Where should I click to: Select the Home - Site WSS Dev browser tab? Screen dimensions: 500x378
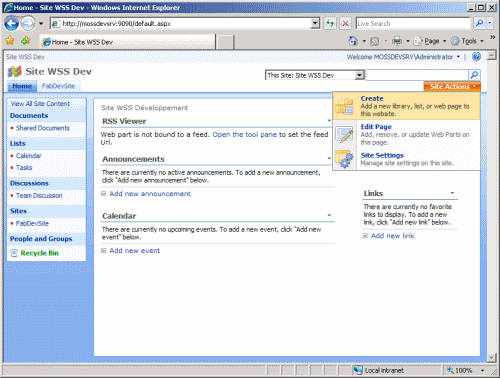(127, 42)
